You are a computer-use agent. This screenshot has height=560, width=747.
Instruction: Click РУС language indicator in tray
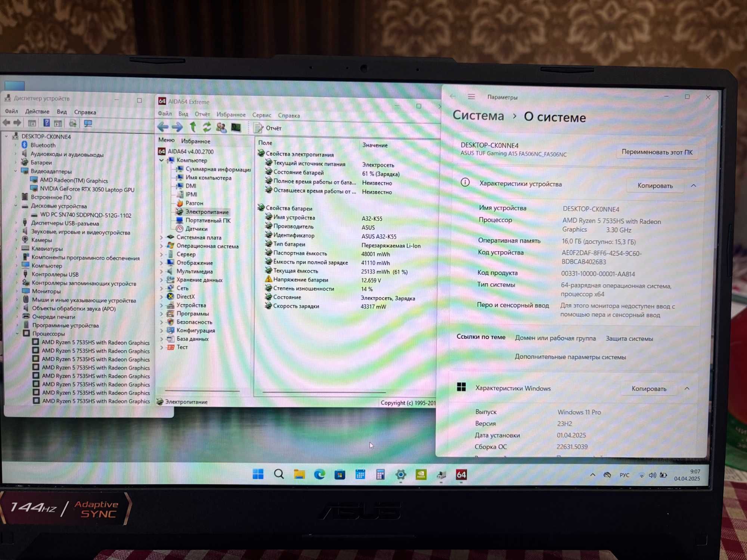624,475
